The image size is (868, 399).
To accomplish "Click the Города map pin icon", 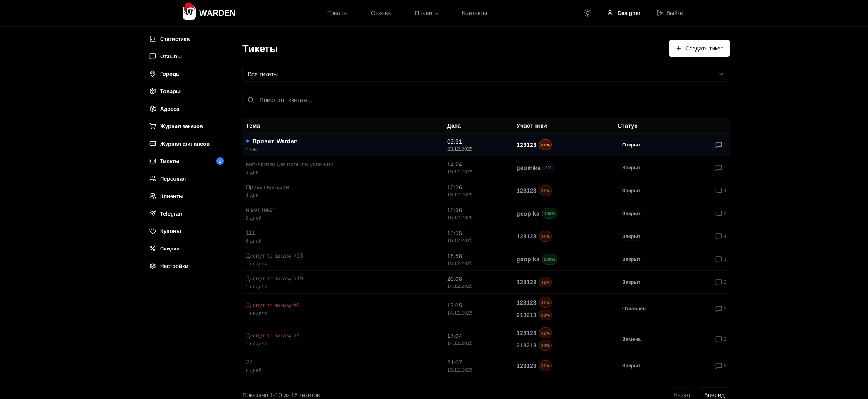I will [x=153, y=74].
